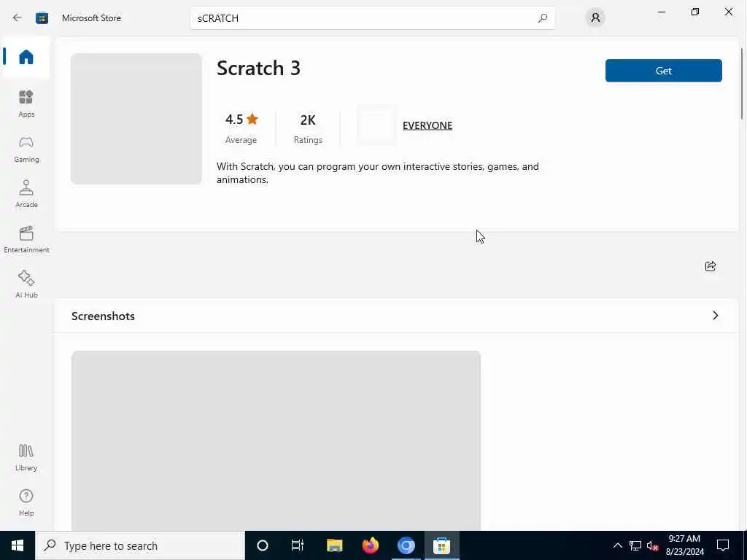Close the Microsoft Store window
Screen dimensions: 747x560
click(x=729, y=12)
